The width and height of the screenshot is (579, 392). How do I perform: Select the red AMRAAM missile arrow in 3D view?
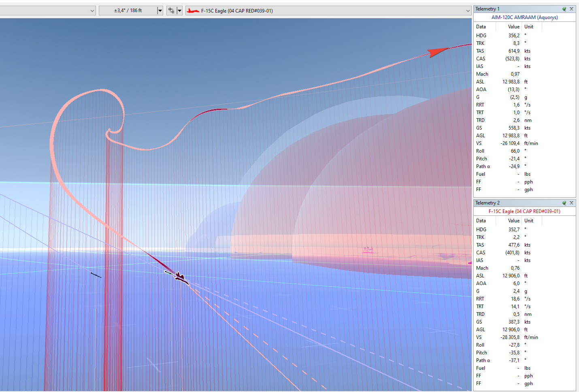[437, 52]
